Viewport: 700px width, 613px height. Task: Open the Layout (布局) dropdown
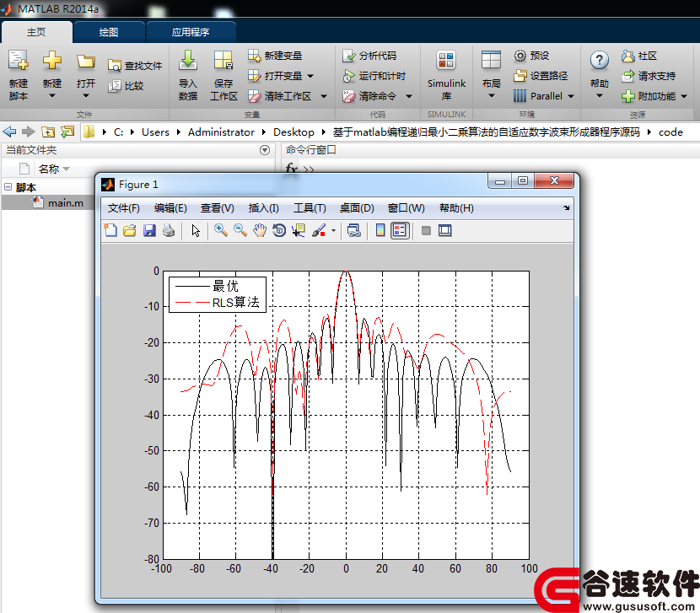click(x=491, y=95)
